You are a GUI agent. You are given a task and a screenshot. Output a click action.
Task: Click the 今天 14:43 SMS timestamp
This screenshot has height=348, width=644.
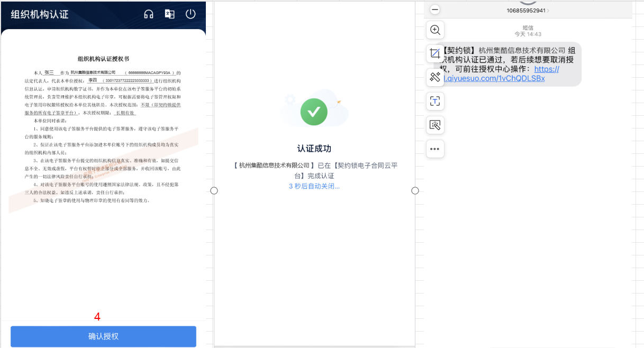(x=528, y=34)
